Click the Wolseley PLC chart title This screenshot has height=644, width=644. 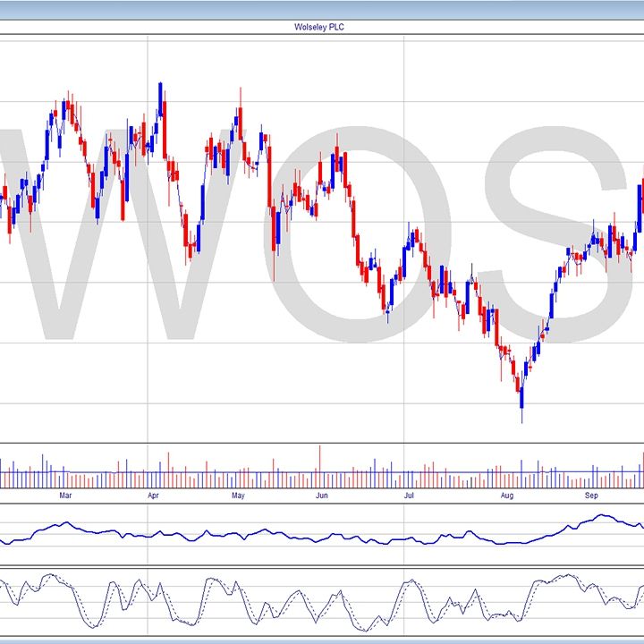click(321, 28)
